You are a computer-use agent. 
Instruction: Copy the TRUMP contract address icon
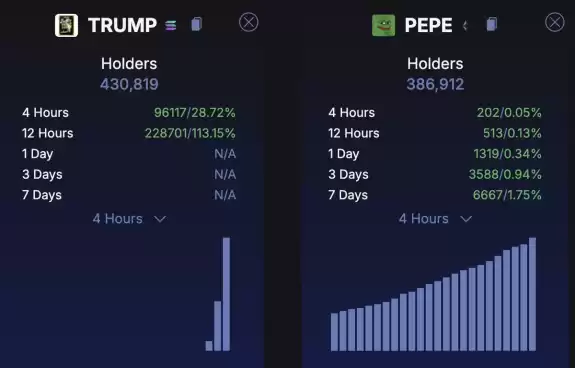(x=197, y=25)
